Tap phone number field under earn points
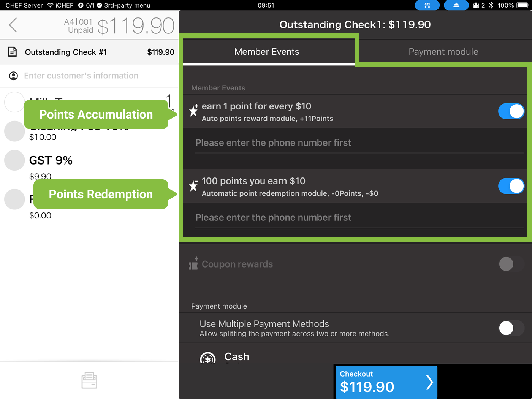This screenshot has width=532, height=399. coord(359,143)
